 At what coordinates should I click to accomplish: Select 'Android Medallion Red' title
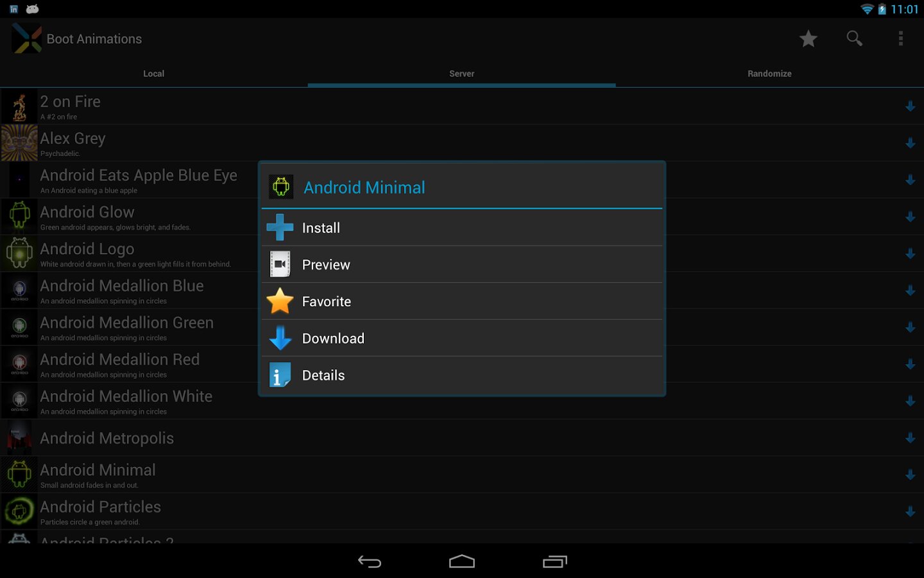pyautogui.click(x=120, y=360)
